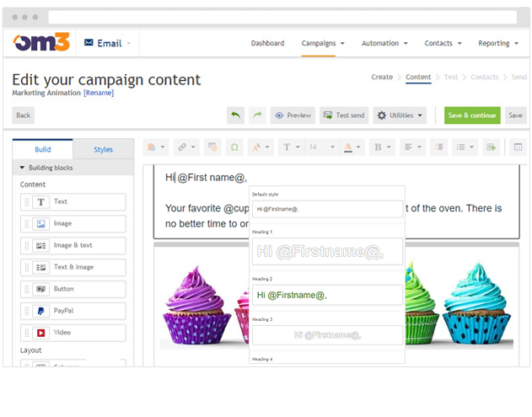Go to the Create step
Image resolution: width=532 pixels, height=417 pixels.
tap(382, 77)
